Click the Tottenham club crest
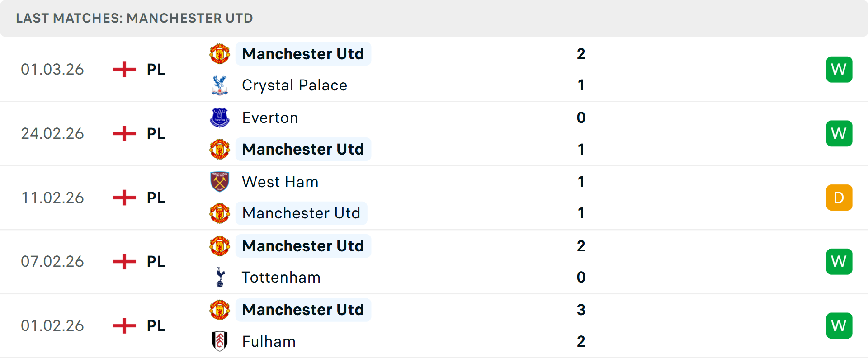The height and width of the screenshot is (358, 868). [220, 277]
